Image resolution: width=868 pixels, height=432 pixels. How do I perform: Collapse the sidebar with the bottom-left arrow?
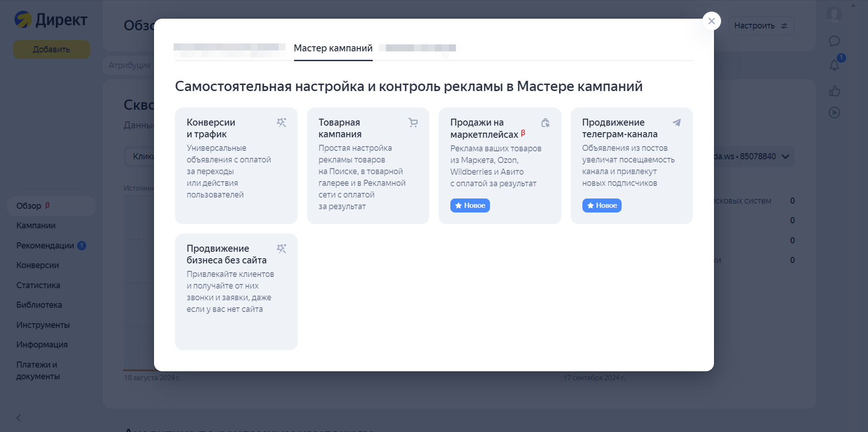pyautogui.click(x=19, y=418)
